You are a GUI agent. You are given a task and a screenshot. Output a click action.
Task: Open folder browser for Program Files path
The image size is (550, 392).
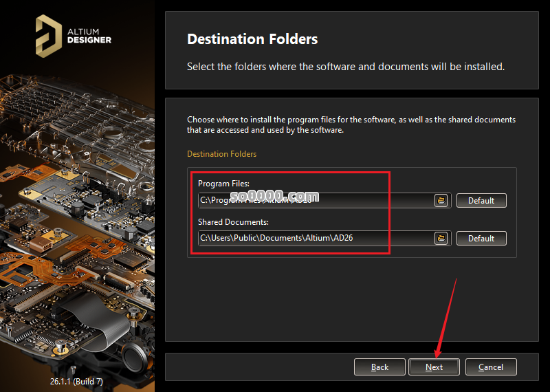(441, 200)
